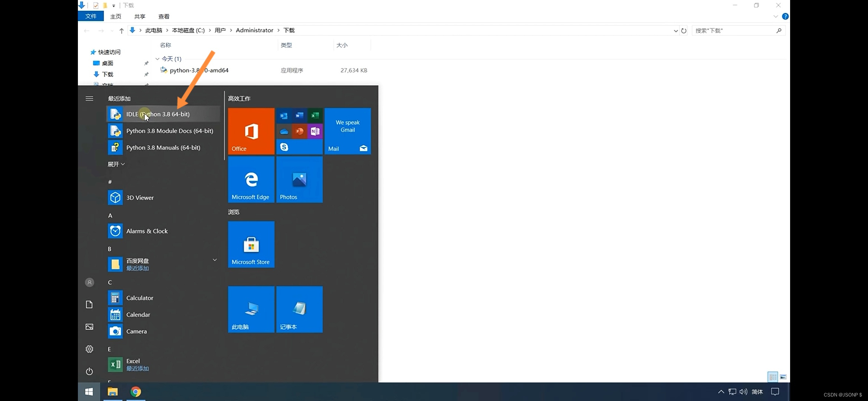Open user account icon in Start menu
Screen dimensions: 868x401
click(x=89, y=283)
